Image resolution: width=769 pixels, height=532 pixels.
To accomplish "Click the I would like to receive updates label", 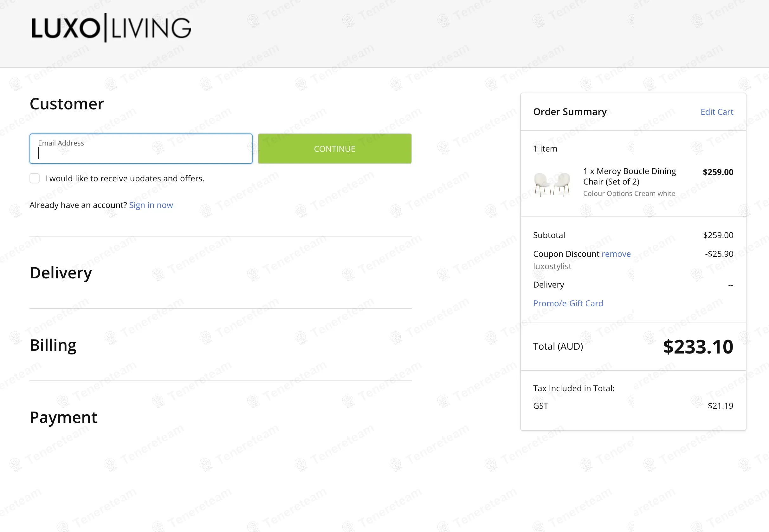I will point(125,179).
